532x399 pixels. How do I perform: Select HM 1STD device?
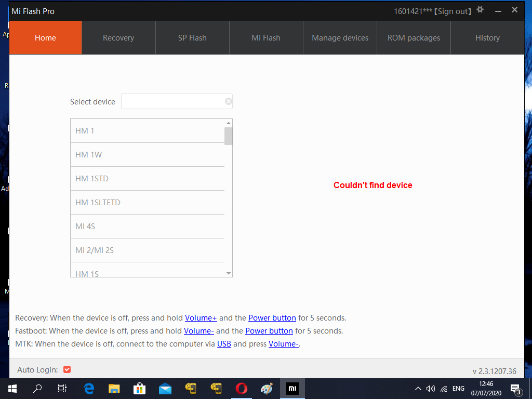point(148,179)
